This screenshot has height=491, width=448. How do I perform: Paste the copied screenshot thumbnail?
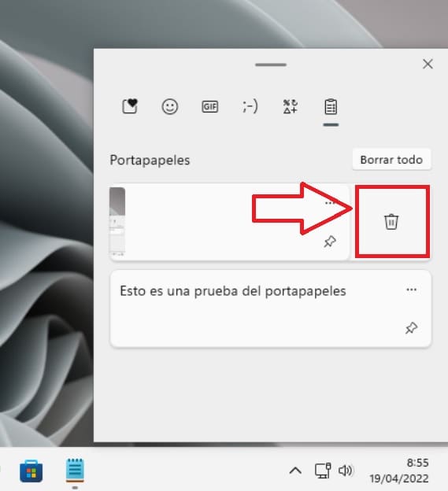pos(117,221)
